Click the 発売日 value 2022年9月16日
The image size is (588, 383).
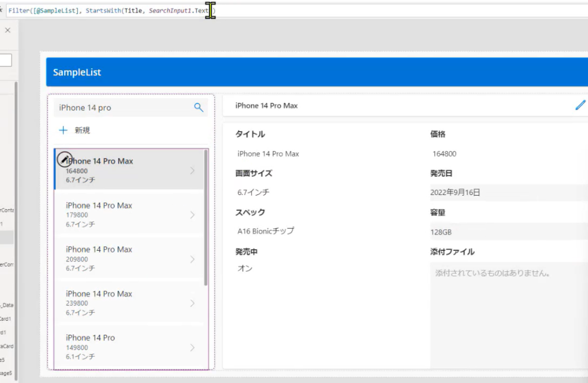click(455, 192)
